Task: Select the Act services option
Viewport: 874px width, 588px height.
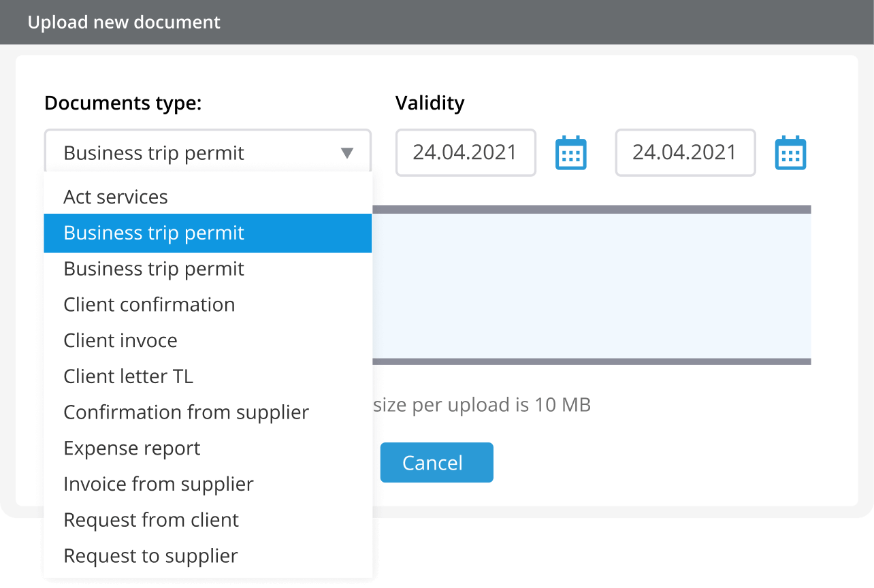Action: tap(116, 197)
